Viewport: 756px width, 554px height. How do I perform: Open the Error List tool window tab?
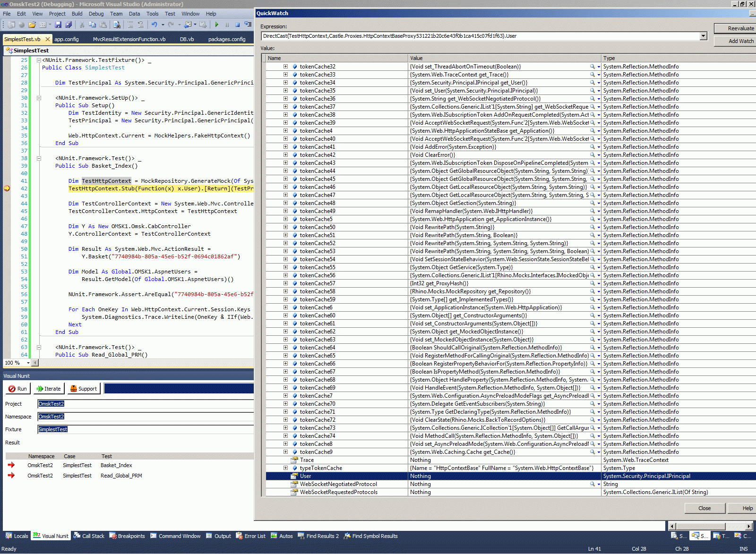pos(250,536)
